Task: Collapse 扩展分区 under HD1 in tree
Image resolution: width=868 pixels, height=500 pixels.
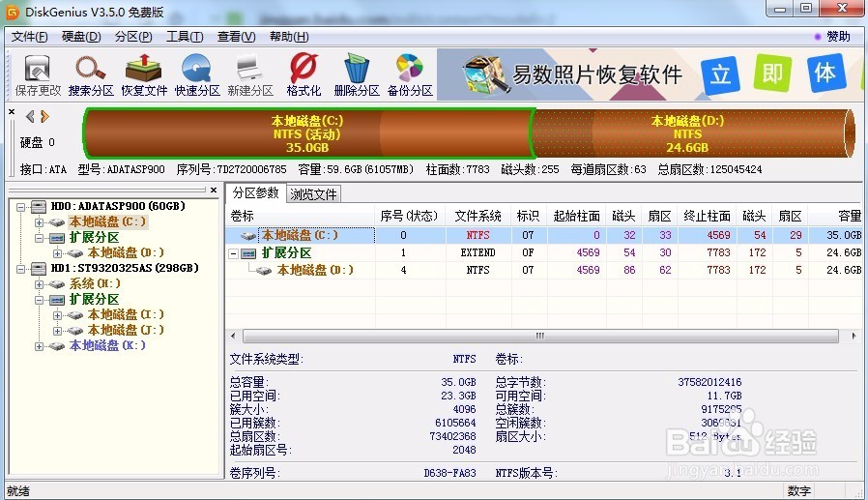Action: (x=40, y=300)
